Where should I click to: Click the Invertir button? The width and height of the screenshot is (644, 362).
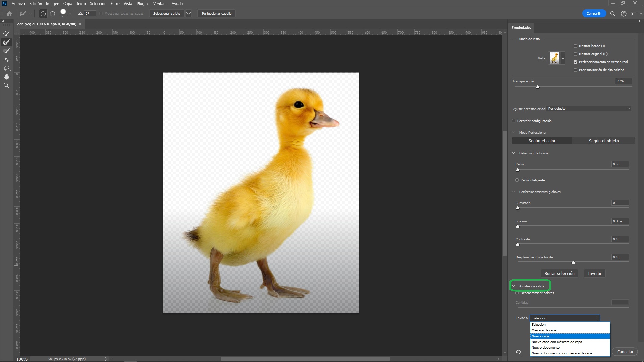coord(595,274)
